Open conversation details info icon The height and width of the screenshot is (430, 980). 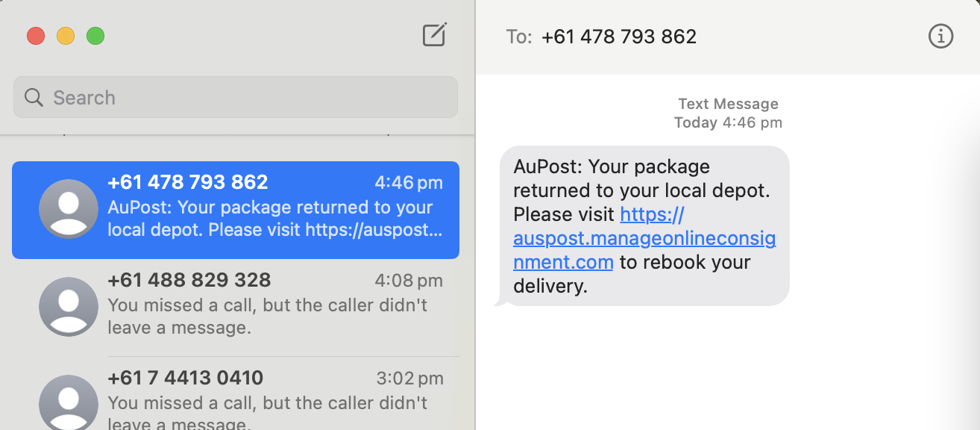tap(940, 36)
